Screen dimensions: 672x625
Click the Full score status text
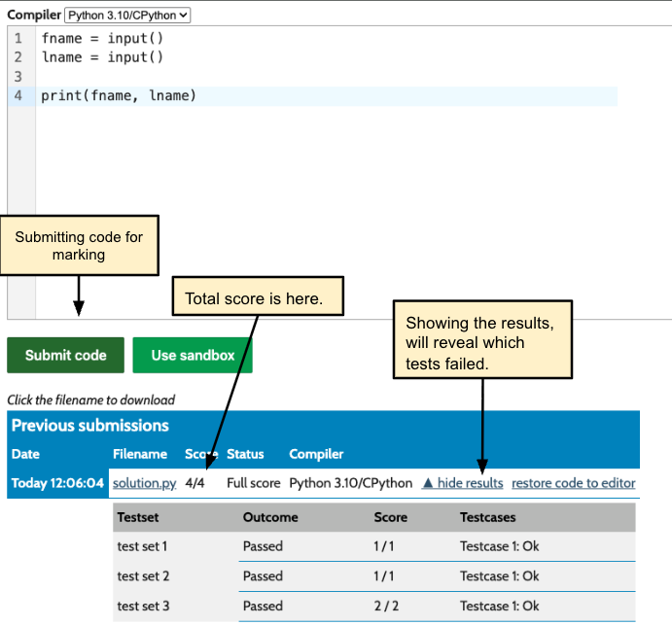253,483
